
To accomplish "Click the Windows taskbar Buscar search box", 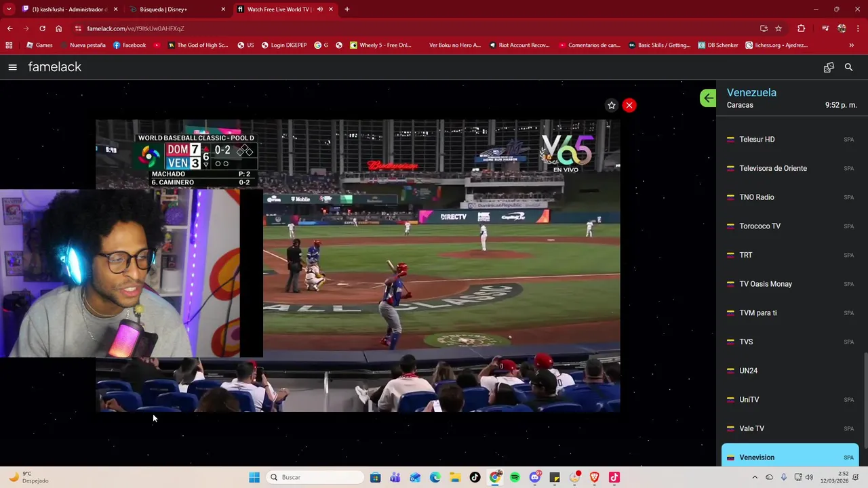I will pos(315,477).
